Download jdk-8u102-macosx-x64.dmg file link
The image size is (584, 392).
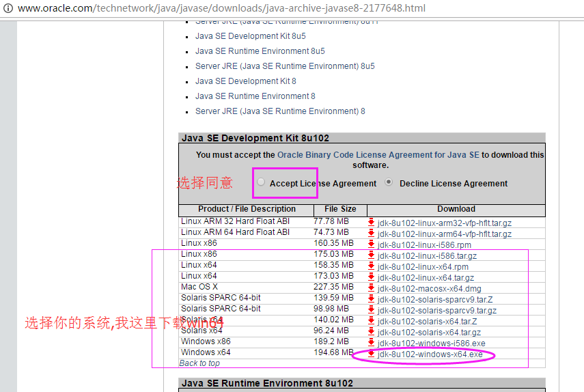429,289
